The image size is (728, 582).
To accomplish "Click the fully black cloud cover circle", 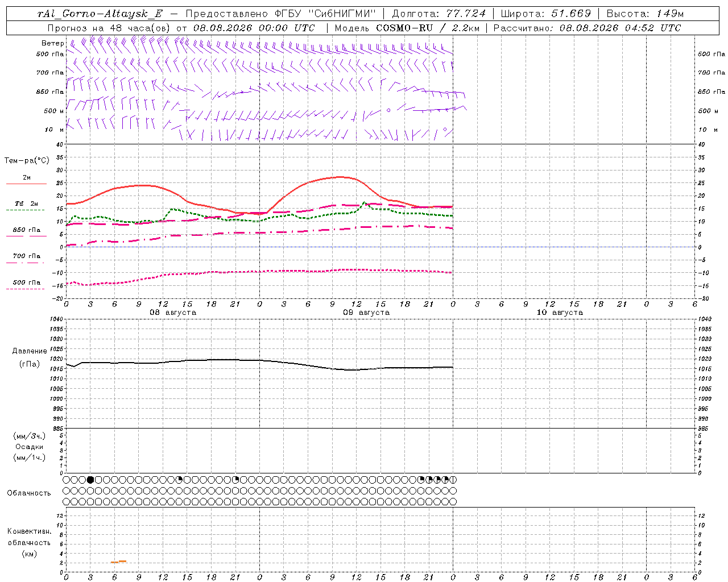I will point(90,480).
